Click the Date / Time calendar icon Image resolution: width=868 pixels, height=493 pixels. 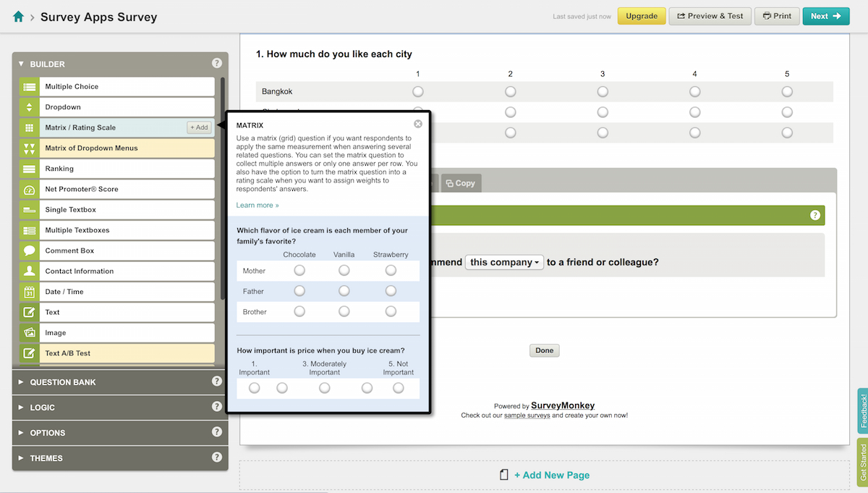pyautogui.click(x=30, y=292)
